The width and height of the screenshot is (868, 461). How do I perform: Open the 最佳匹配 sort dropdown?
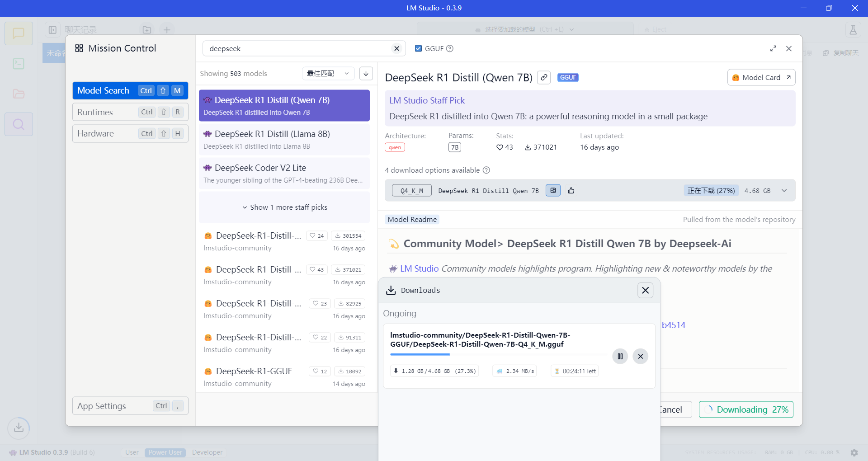(x=328, y=73)
